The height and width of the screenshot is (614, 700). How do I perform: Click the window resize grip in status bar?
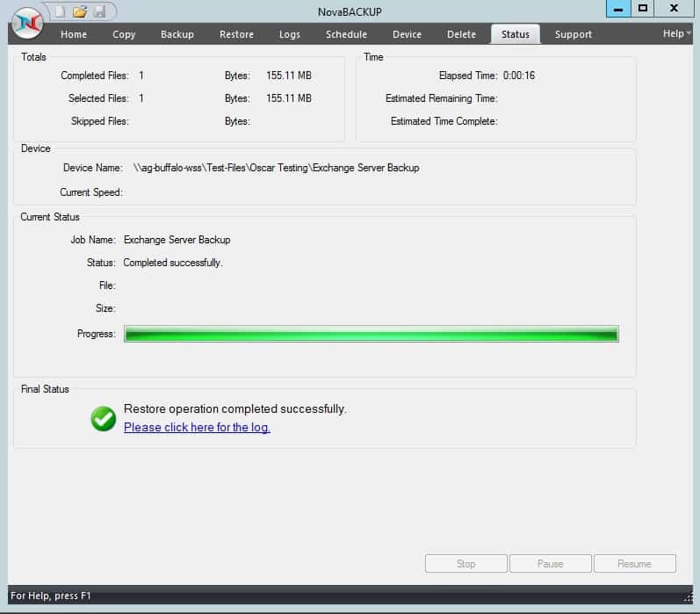coord(688,597)
